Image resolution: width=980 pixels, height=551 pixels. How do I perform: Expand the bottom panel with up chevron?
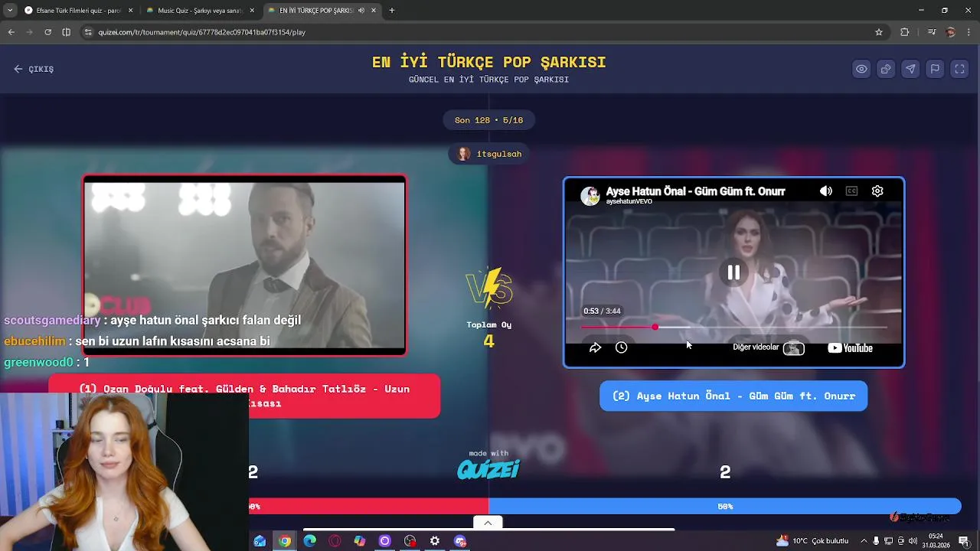pos(488,523)
